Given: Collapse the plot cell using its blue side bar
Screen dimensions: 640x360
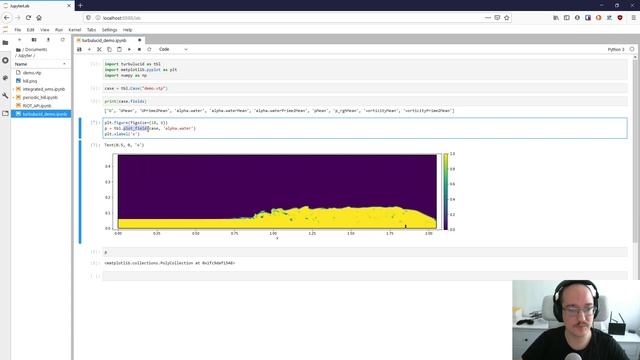Looking at the screenshot, I should 80,128.
